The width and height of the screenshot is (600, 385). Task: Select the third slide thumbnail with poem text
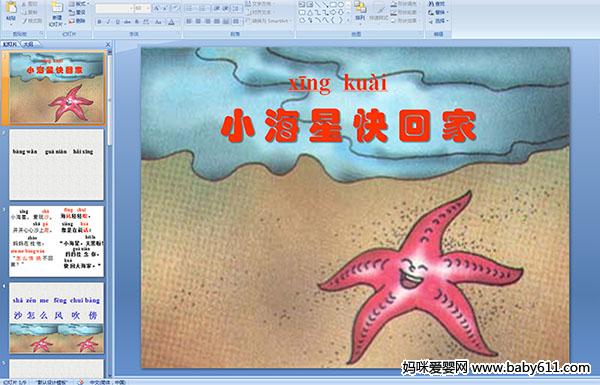pyautogui.click(x=57, y=241)
